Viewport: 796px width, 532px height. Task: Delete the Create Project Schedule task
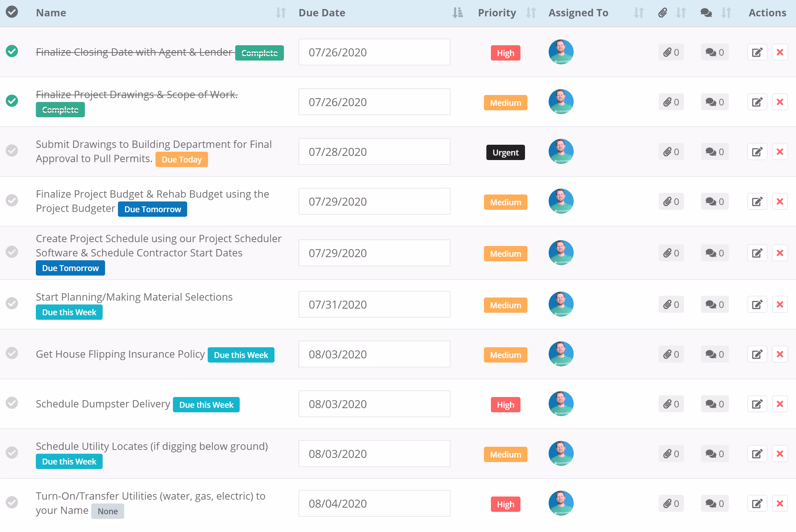[x=780, y=253]
